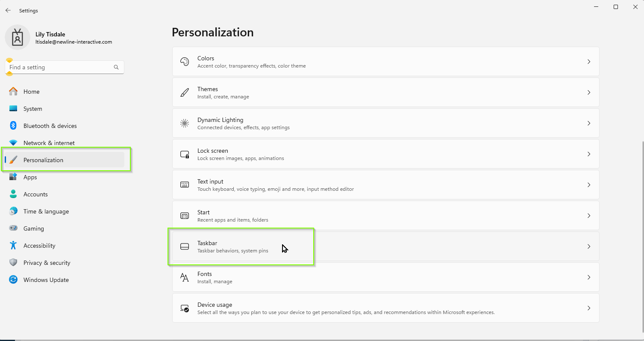Open Privacy & security category
Screen dimensions: 644x341
pos(64,263)
